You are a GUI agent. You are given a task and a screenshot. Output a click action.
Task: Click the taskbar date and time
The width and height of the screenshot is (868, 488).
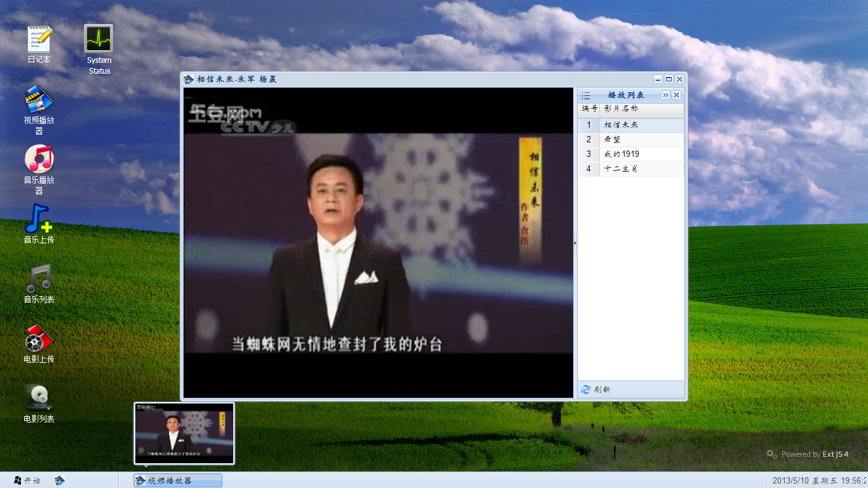tap(818, 480)
